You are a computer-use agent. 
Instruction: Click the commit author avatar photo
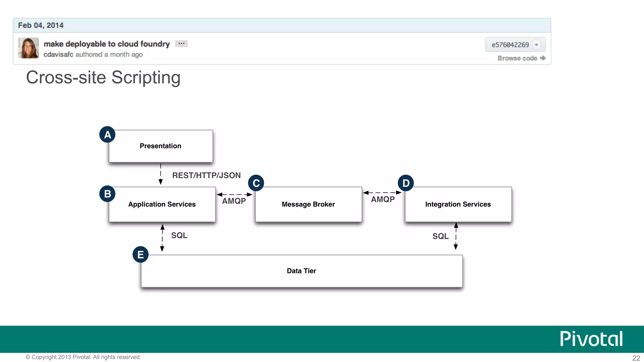pyautogui.click(x=29, y=48)
